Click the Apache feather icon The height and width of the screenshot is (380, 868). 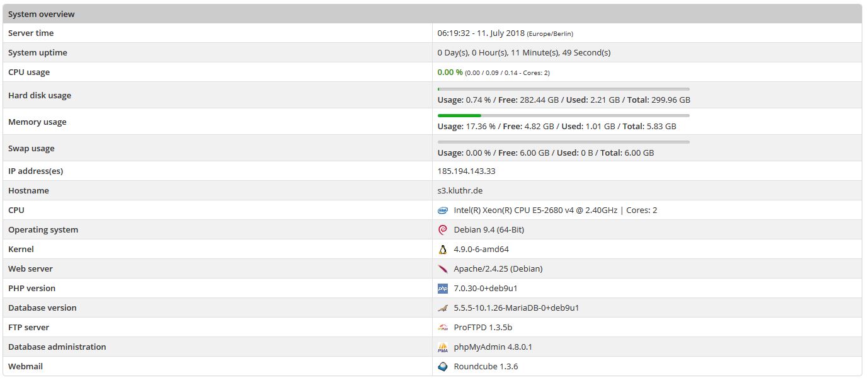tap(442, 269)
